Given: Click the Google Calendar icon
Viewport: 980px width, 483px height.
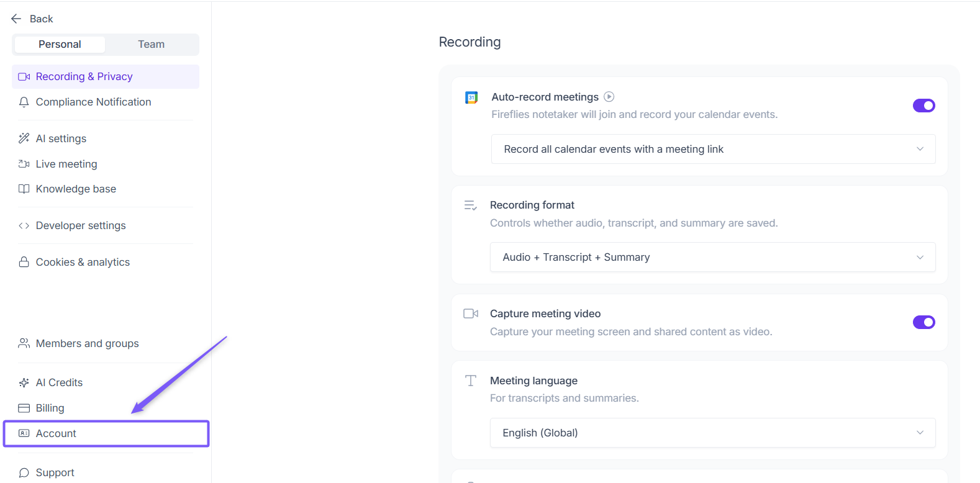Looking at the screenshot, I should click(471, 97).
